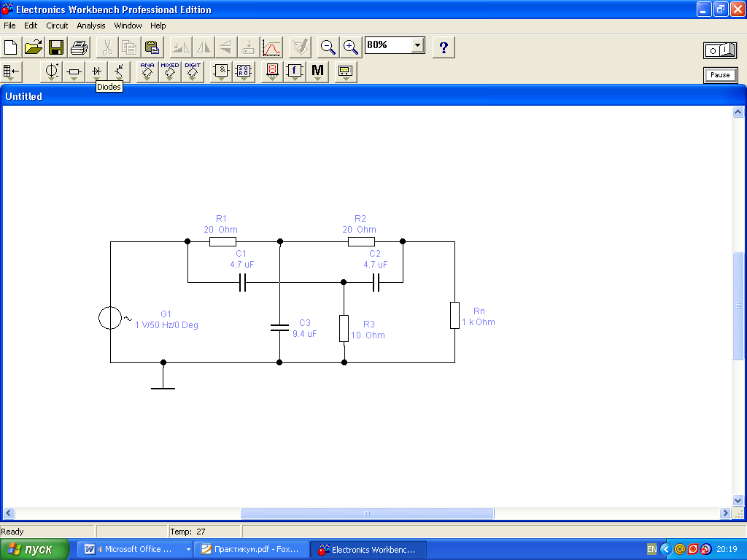Click the Display Graphs toolbar icon
747x560 pixels.
click(272, 48)
